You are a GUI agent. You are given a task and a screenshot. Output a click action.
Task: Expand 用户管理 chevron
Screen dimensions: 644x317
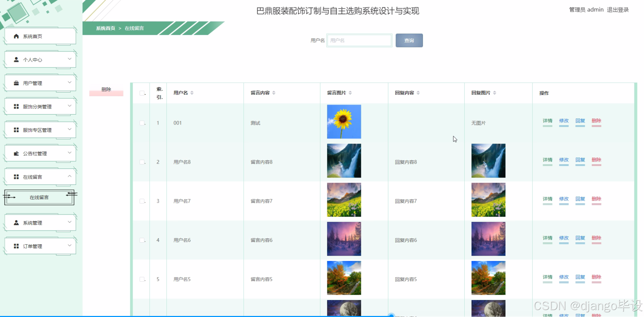[70, 82]
